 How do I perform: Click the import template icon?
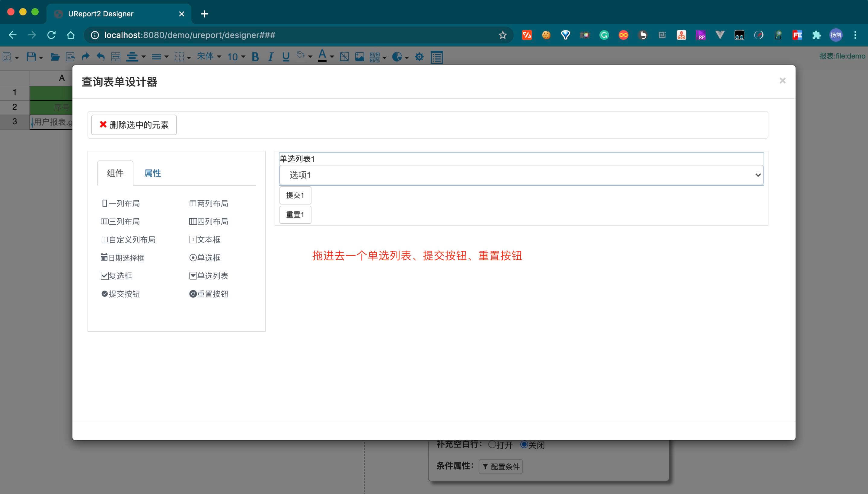[x=70, y=57]
